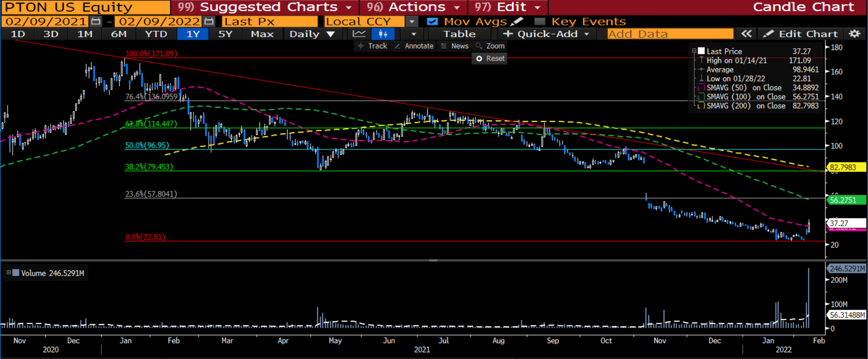Image resolution: width=868 pixels, height=359 pixels.
Task: Collapse the Volume panel legend
Action: click(8, 273)
